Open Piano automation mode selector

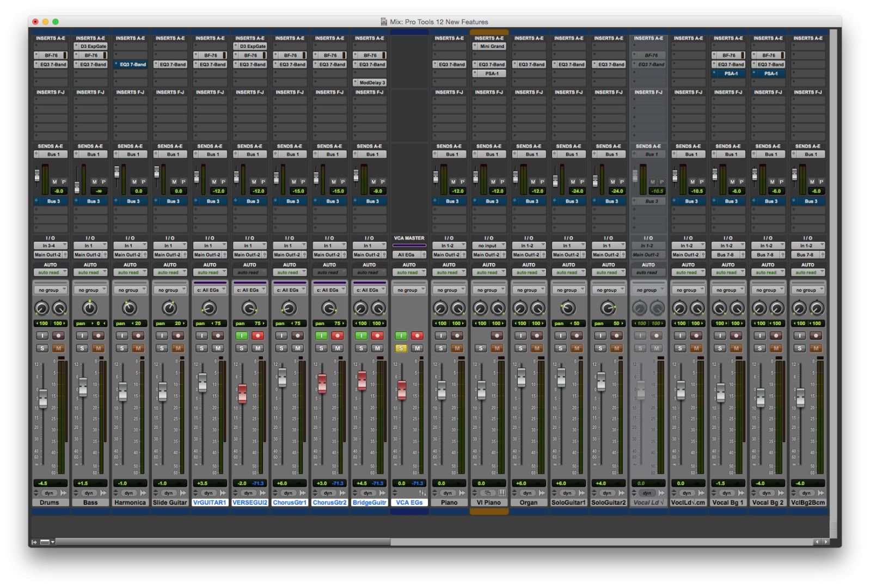449,272
